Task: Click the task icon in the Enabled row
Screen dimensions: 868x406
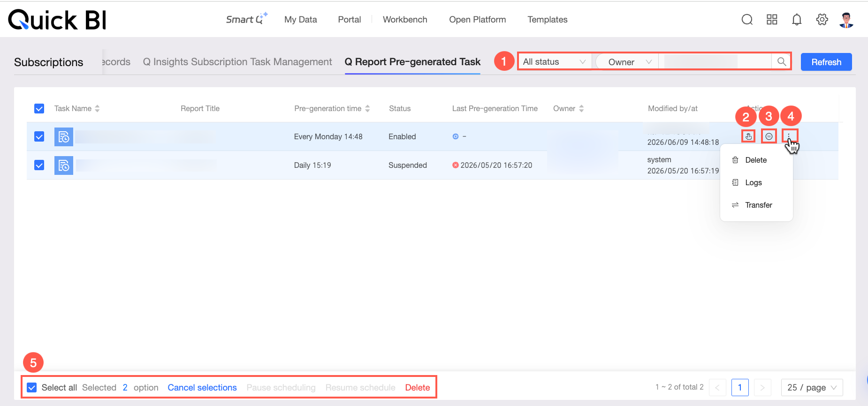Action: coord(64,137)
